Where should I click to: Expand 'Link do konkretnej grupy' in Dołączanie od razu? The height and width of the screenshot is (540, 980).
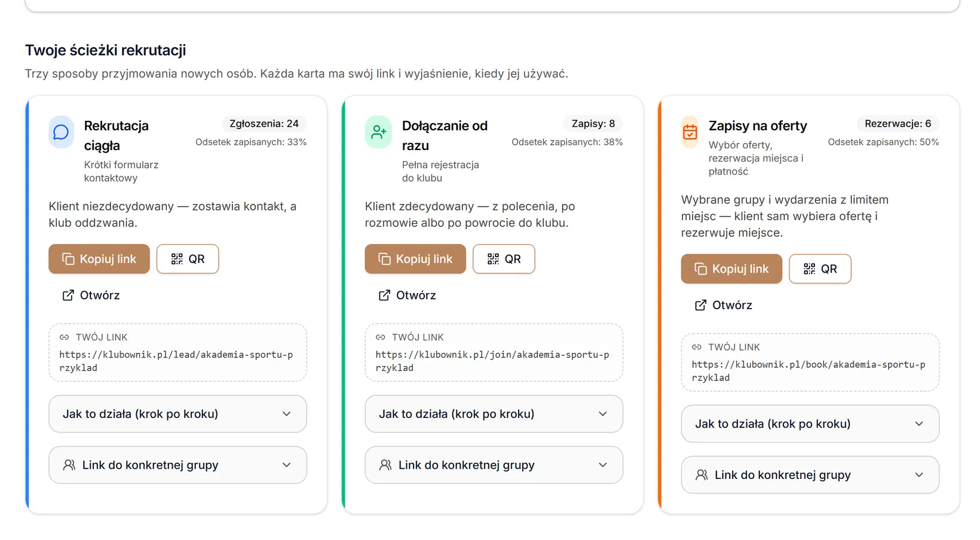tap(494, 465)
